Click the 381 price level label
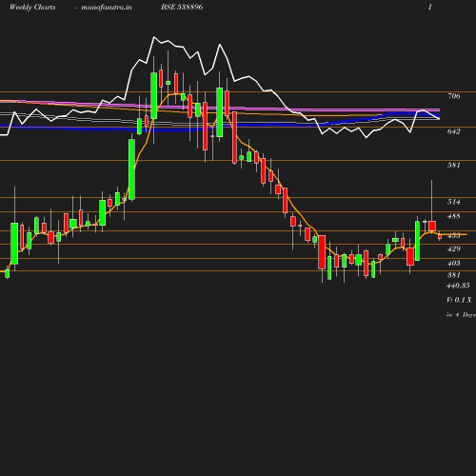 [x=454, y=275]
